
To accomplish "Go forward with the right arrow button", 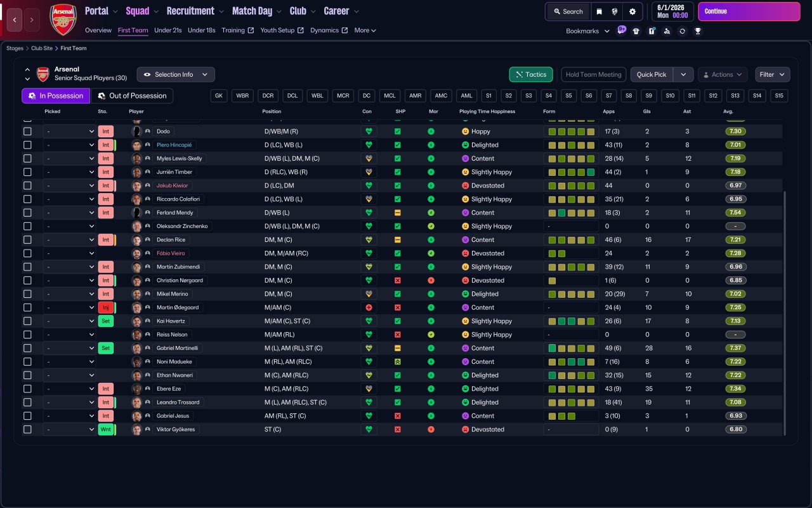I will tap(32, 20).
